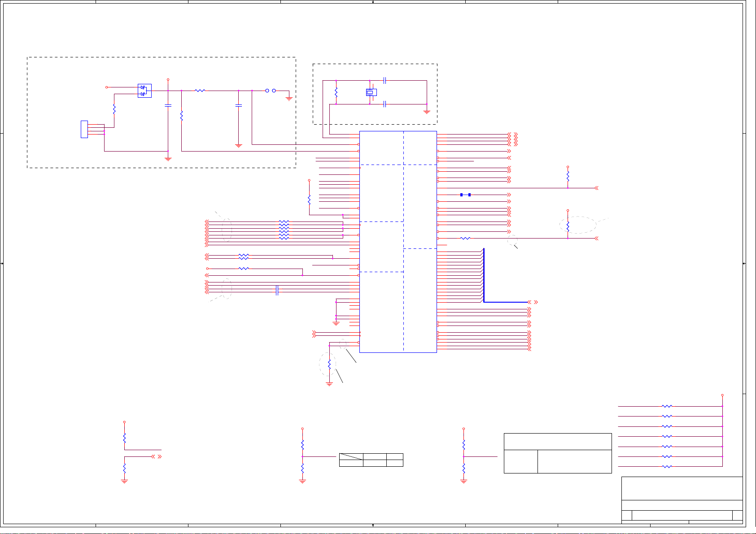Select the large central IC block
The height and width of the screenshot is (534, 756).
398,242
